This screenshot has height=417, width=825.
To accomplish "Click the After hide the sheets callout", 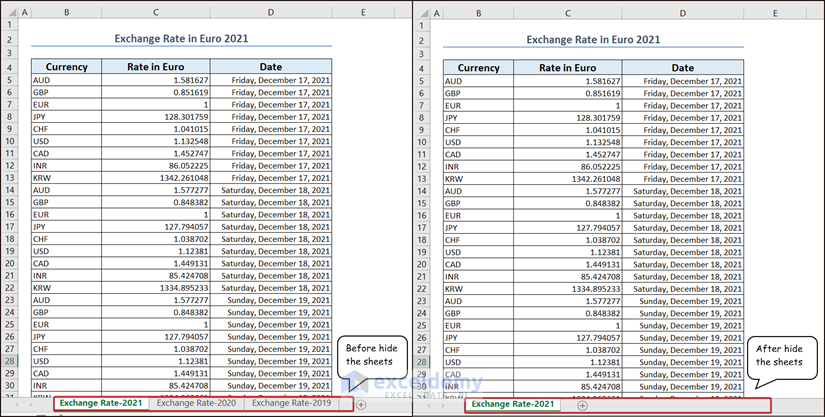I will pyautogui.click(x=781, y=355).
